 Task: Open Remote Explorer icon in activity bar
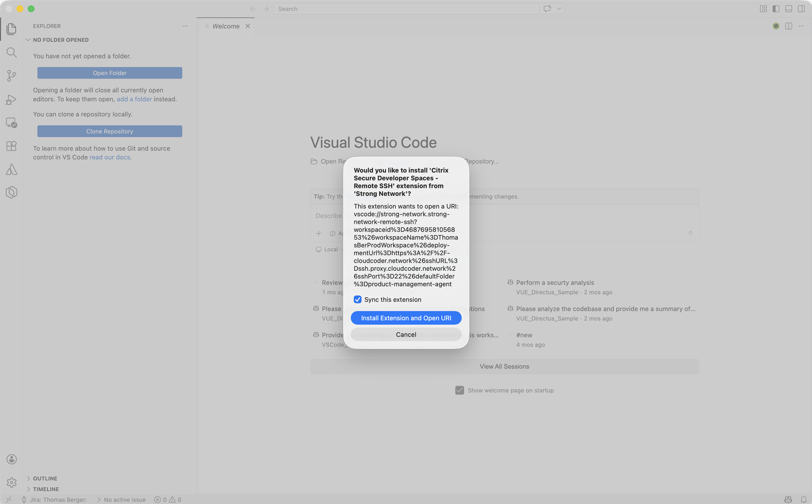11,122
